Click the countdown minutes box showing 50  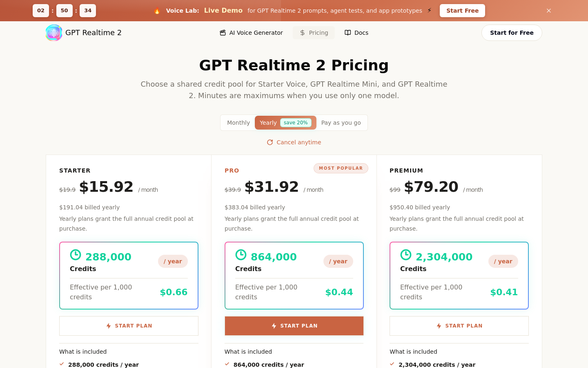[x=65, y=11]
